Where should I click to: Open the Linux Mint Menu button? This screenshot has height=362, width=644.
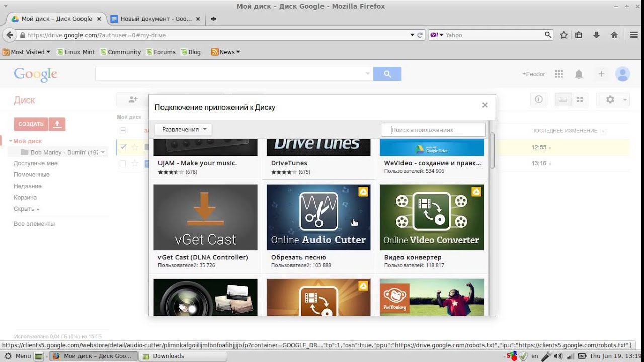click(x=18, y=356)
